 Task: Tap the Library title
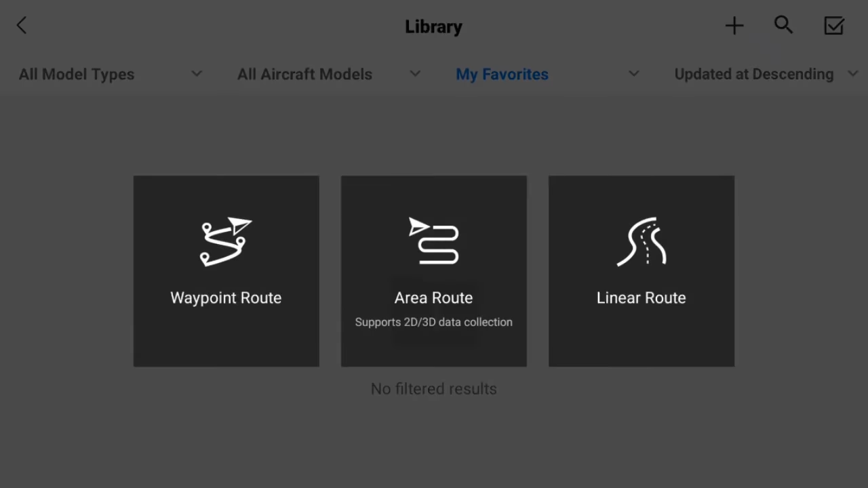pos(433,26)
